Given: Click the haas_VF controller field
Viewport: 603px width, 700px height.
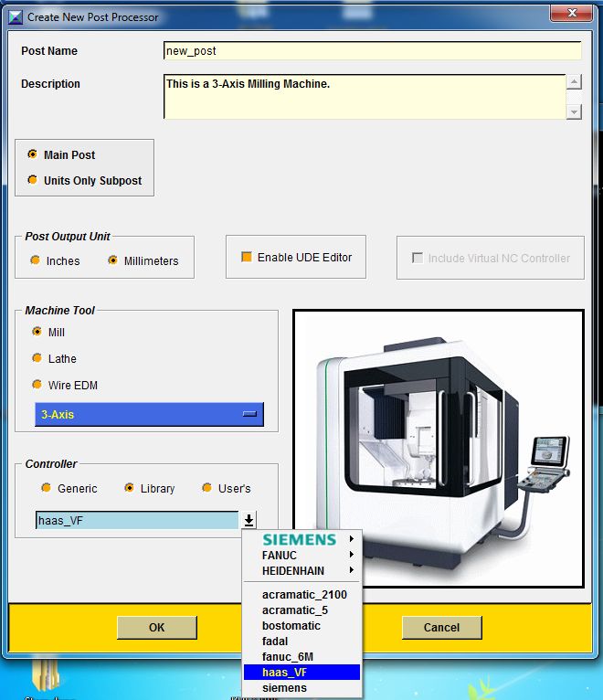Looking at the screenshot, I should pyautogui.click(x=137, y=521).
